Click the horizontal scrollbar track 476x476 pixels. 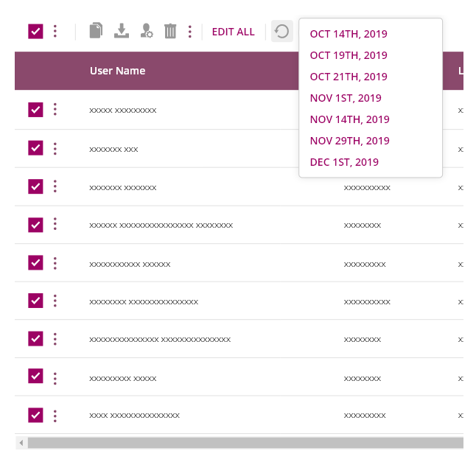click(245, 443)
